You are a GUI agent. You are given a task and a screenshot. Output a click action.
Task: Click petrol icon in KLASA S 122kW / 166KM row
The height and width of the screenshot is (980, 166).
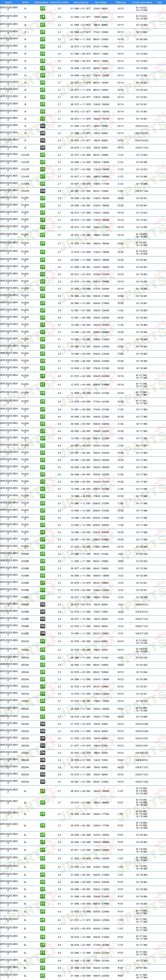tap(42, 206)
